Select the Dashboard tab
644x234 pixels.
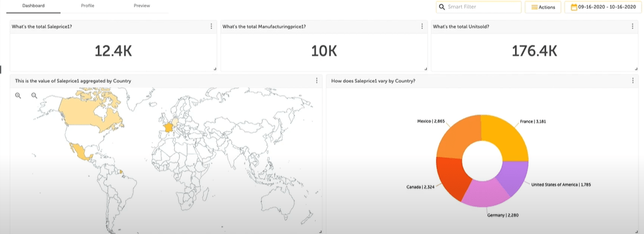(33, 6)
